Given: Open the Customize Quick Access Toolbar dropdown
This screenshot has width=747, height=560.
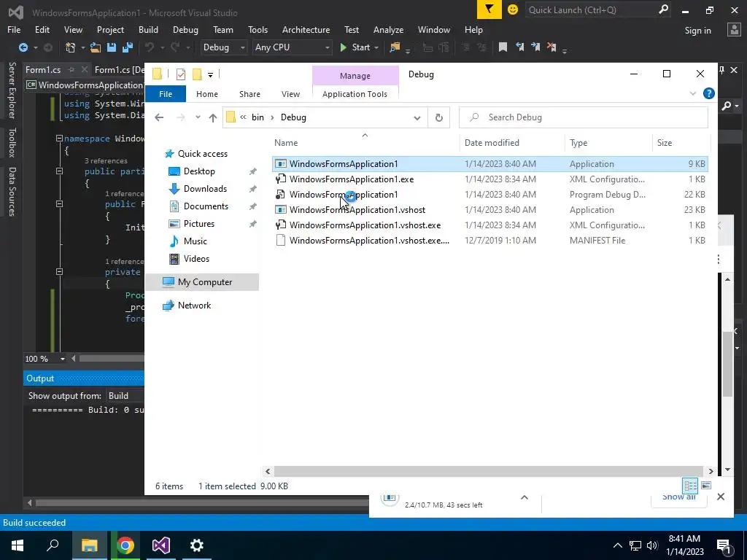Looking at the screenshot, I should tap(210, 75).
